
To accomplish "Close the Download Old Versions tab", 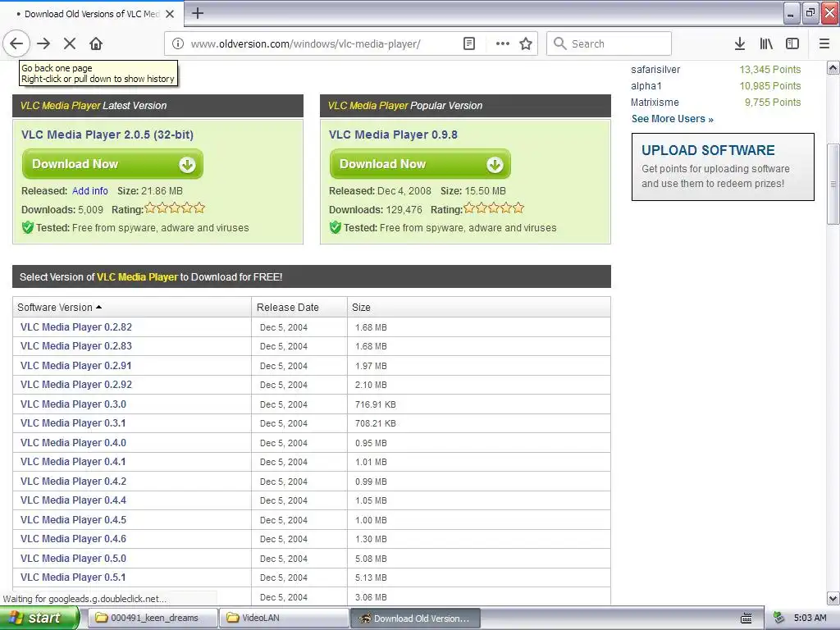I will point(170,14).
